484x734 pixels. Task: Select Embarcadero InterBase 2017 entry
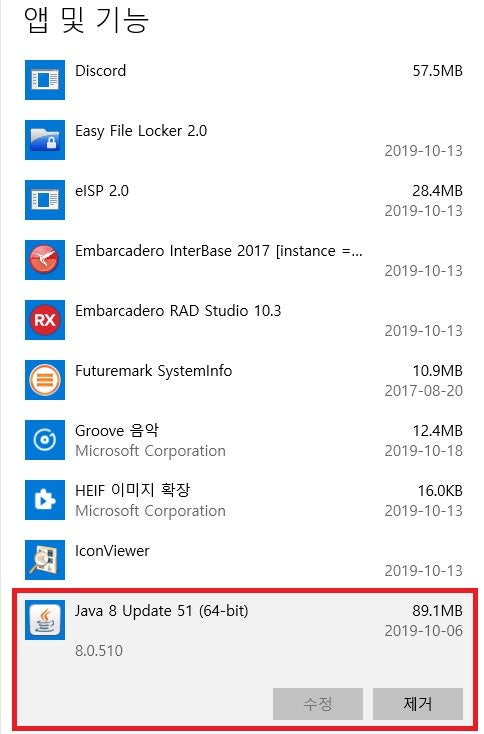pos(219,251)
